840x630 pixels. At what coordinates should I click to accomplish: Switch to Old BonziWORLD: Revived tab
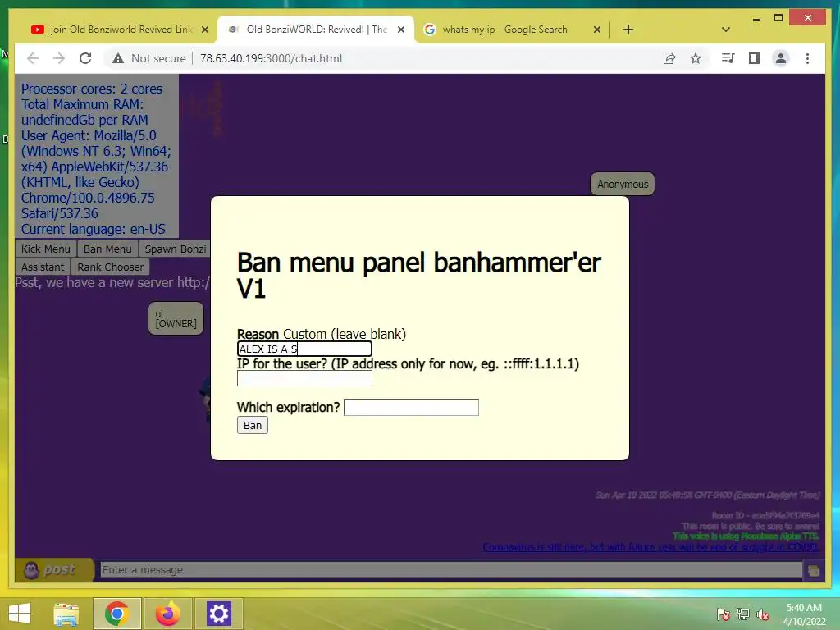(317, 30)
